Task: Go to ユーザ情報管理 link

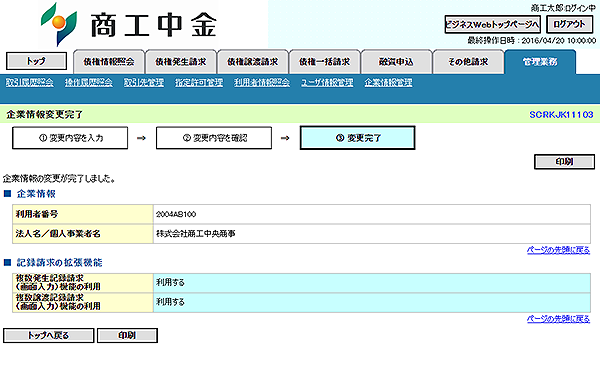Action: click(327, 83)
